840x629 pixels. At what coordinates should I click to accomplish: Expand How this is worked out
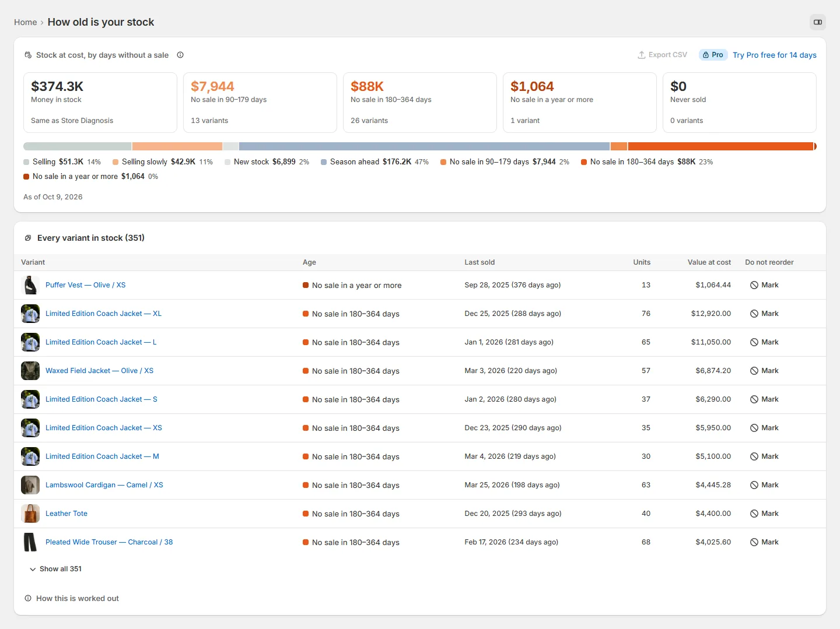[72, 598]
